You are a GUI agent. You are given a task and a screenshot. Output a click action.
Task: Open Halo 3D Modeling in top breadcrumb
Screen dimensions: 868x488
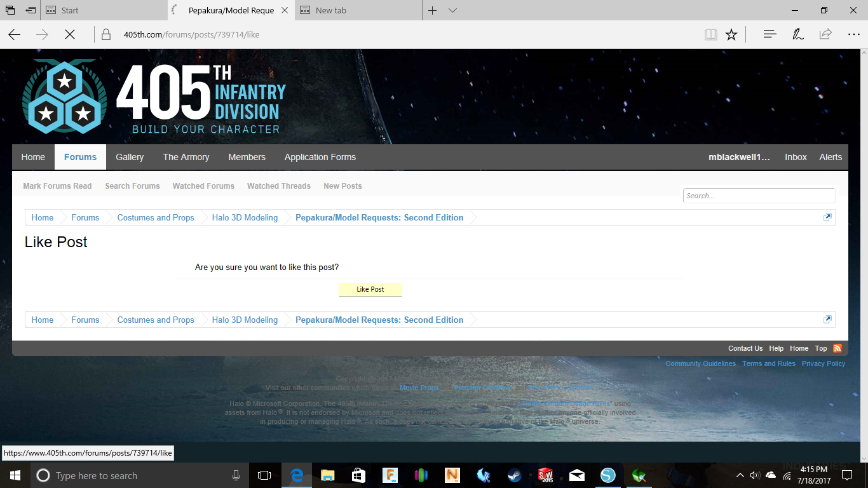pos(245,217)
